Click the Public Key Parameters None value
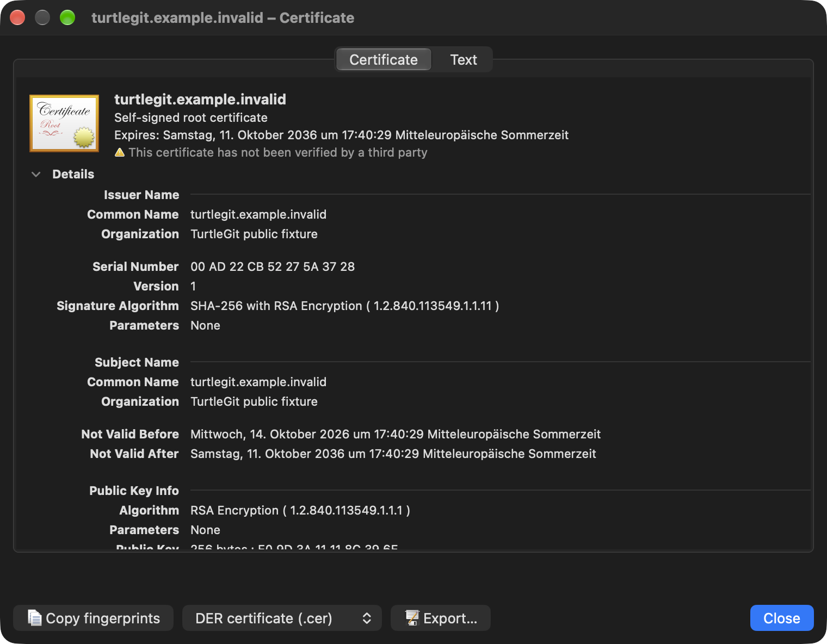 pyautogui.click(x=206, y=530)
